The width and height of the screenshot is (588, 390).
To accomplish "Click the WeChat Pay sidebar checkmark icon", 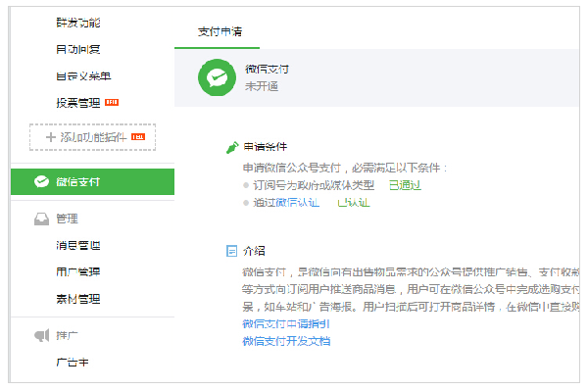I will (41, 181).
